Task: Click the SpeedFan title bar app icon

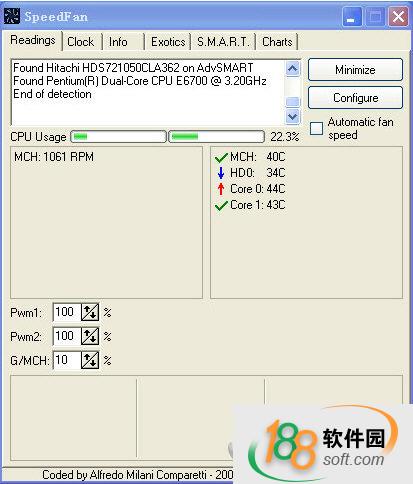Action: 12,16
